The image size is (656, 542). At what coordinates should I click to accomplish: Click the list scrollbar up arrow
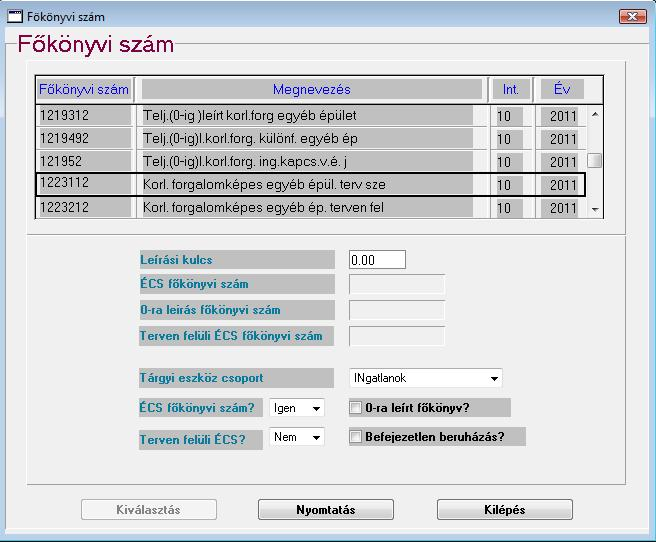point(595,114)
